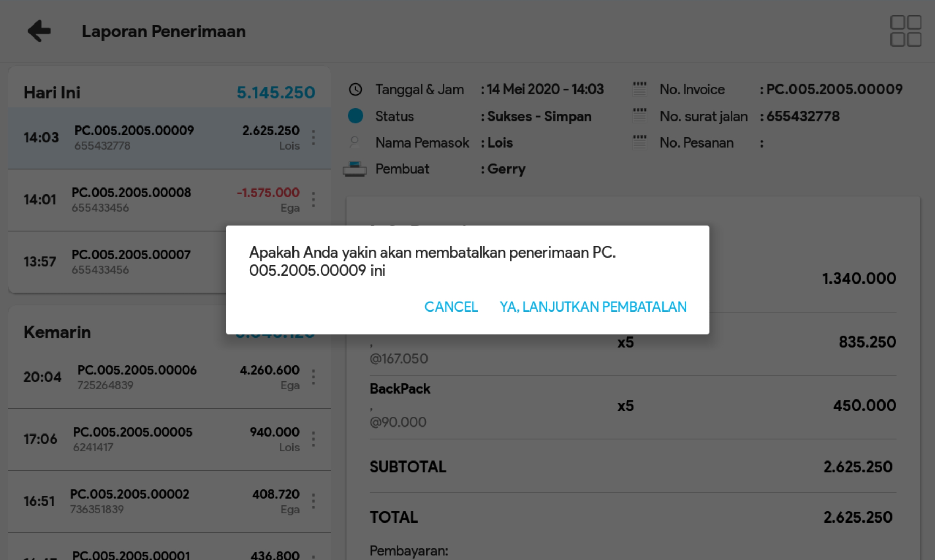
Task: Click the Hari Ini section header
Action: pos(52,93)
